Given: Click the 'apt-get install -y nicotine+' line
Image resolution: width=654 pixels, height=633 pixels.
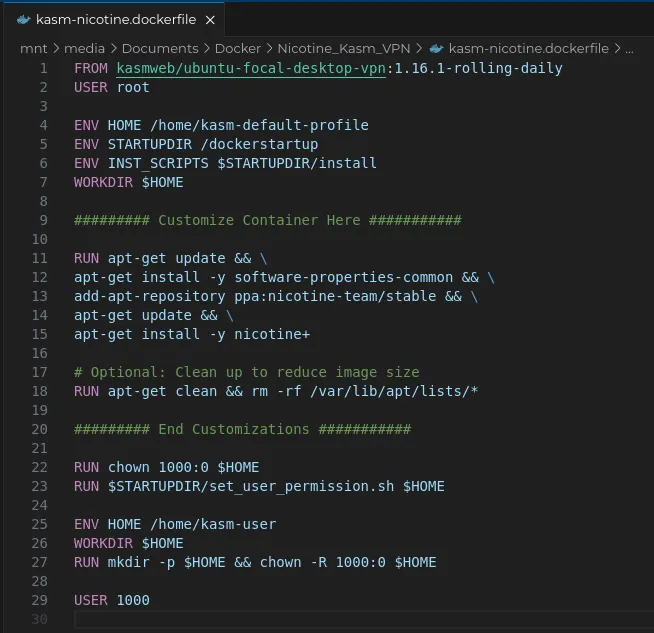Looking at the screenshot, I should point(192,334).
